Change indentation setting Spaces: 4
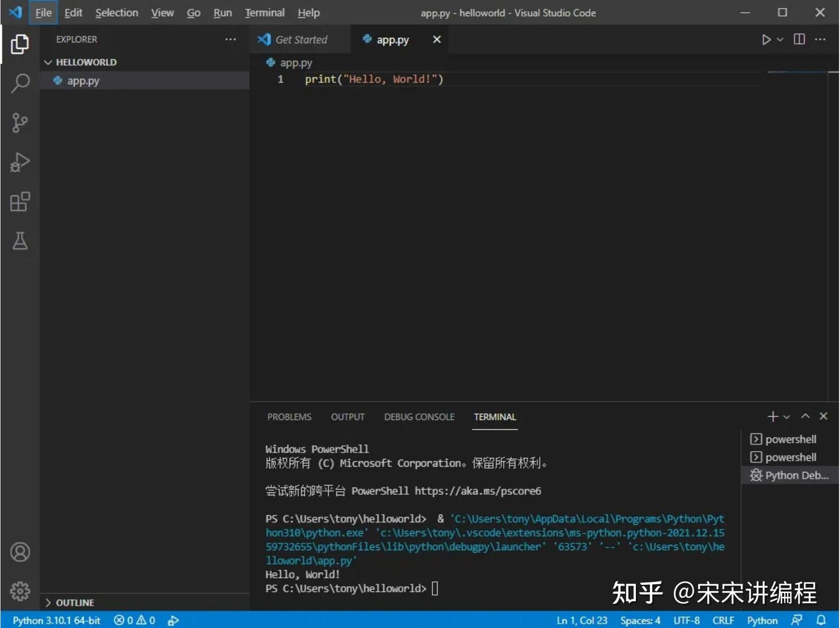This screenshot has width=840, height=628. pos(640,620)
